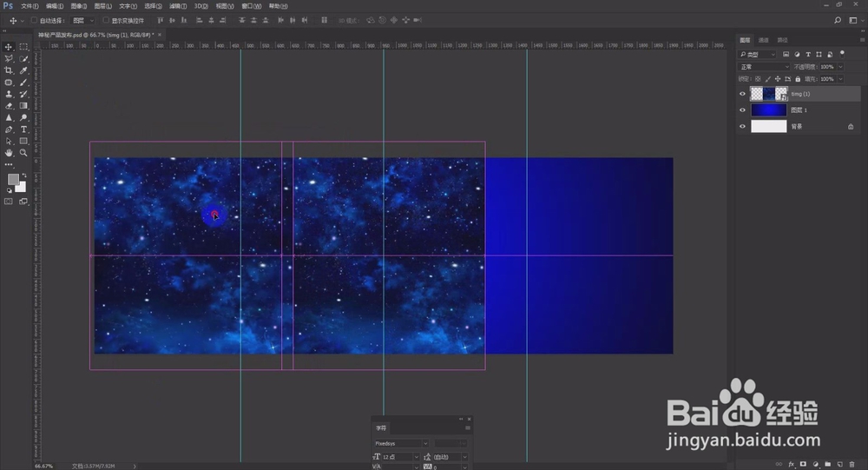Image resolution: width=868 pixels, height=470 pixels.
Task: Switch to the 通道 panel tab
Action: [763, 40]
